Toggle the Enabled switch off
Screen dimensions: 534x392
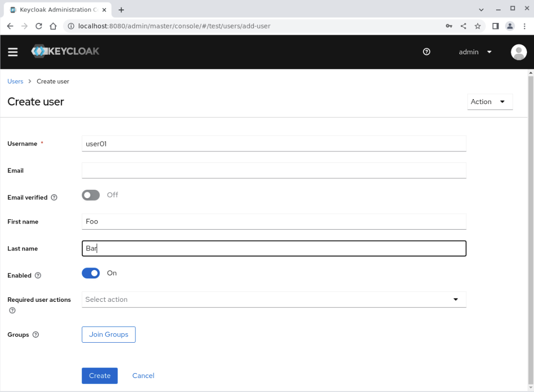(91, 273)
